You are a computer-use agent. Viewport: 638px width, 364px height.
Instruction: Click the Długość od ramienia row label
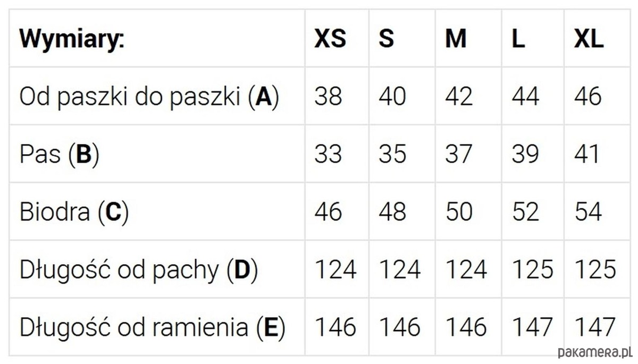[x=152, y=327]
